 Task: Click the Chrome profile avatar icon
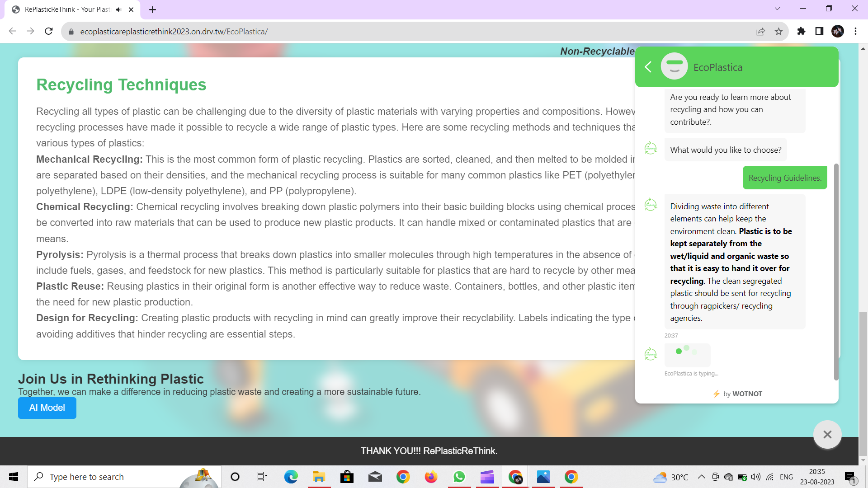837,31
